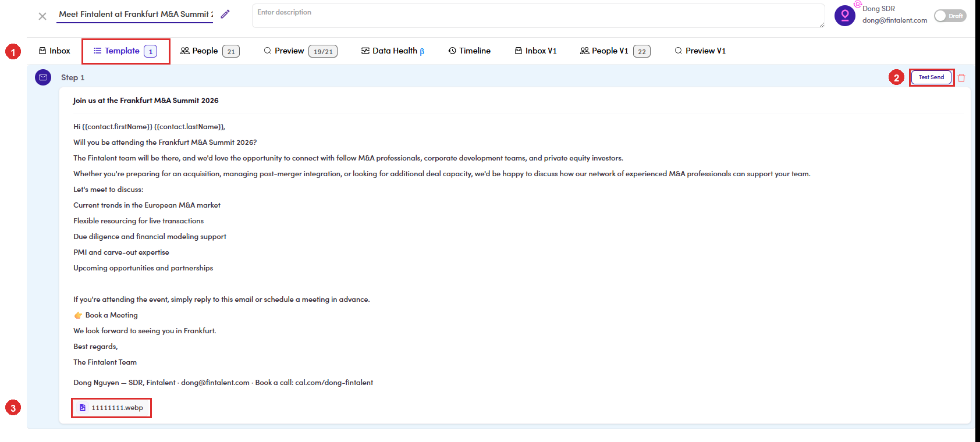Click the Dong Nguyen signature line

[223, 383]
